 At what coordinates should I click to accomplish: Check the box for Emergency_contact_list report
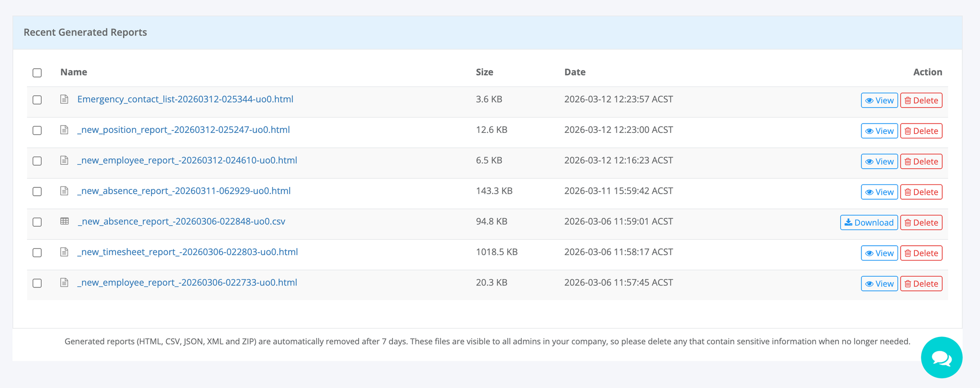(37, 100)
